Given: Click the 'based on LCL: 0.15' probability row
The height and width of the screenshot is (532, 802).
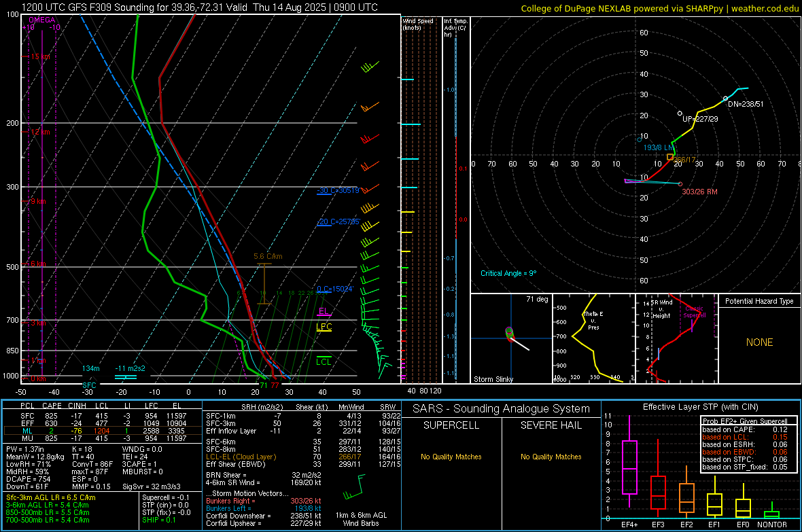Looking at the screenshot, I should coord(745,437).
